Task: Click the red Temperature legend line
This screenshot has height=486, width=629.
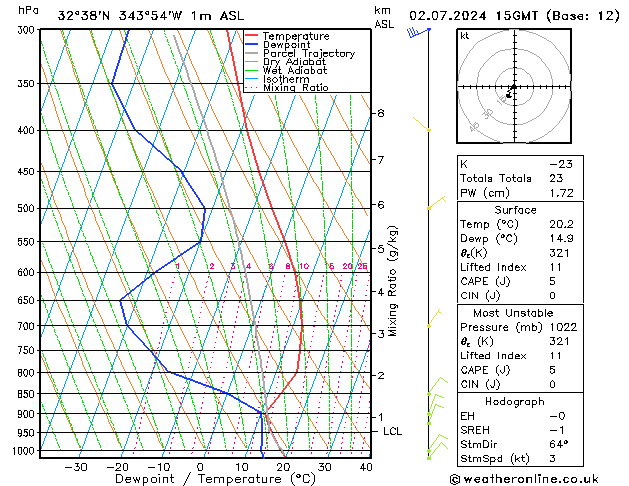Action: [x=252, y=35]
